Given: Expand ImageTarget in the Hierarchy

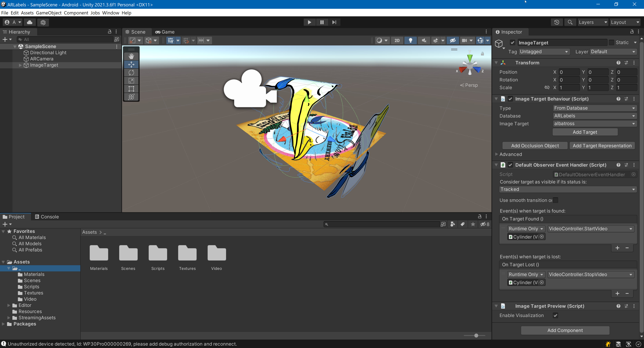Looking at the screenshot, I should tap(20, 65).
